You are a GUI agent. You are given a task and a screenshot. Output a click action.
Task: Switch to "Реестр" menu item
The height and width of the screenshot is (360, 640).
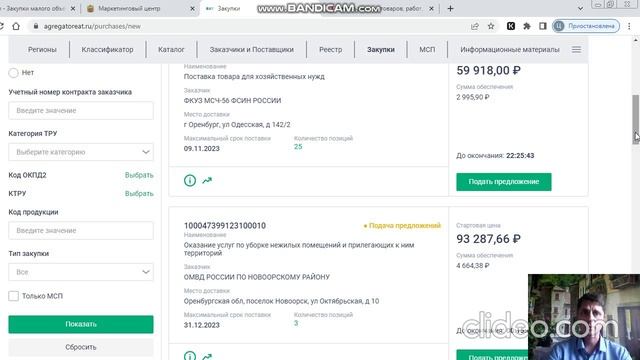pyautogui.click(x=331, y=49)
